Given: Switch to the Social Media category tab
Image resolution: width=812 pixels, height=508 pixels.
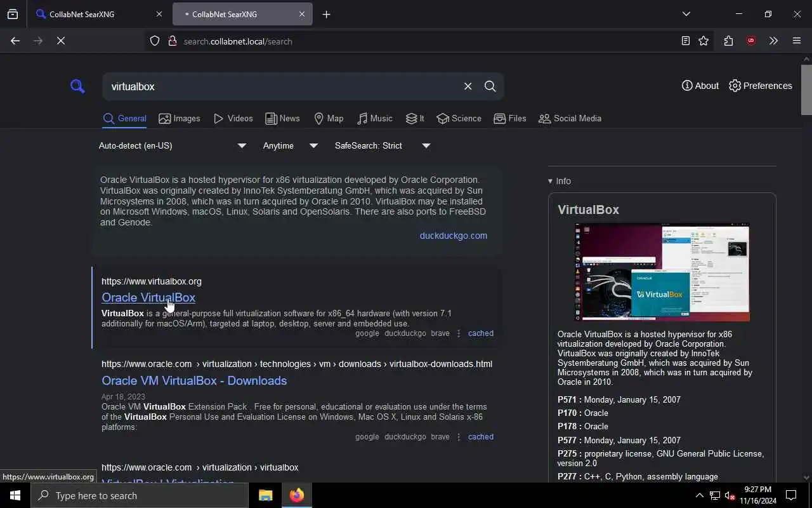Looking at the screenshot, I should pyautogui.click(x=570, y=119).
